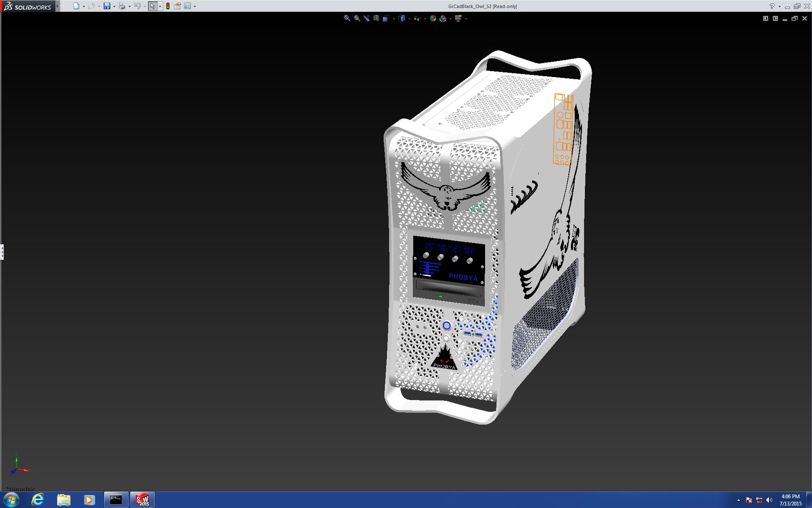This screenshot has height=508, width=812.
Task: Select the Zoom to Area tool
Action: tap(357, 18)
